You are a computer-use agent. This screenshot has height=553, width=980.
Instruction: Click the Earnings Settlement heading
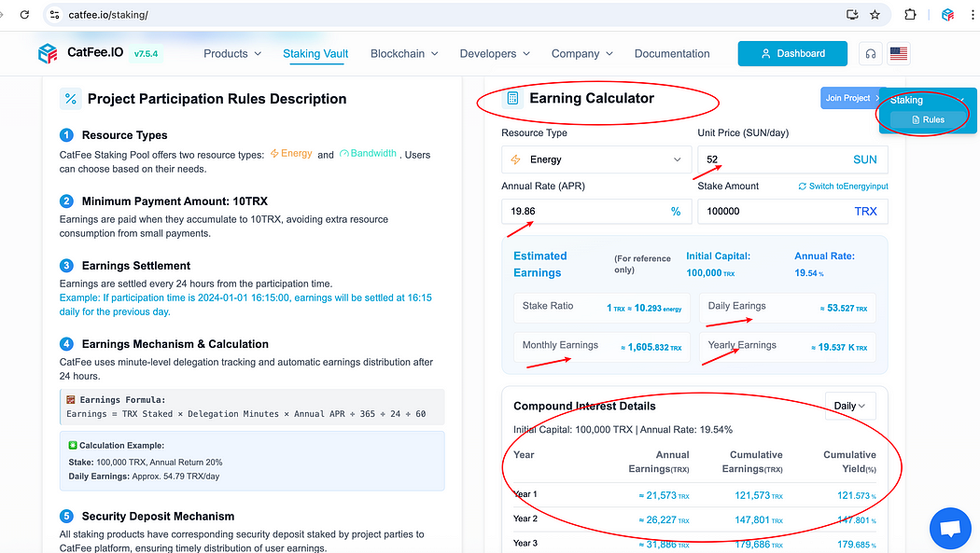click(x=135, y=266)
